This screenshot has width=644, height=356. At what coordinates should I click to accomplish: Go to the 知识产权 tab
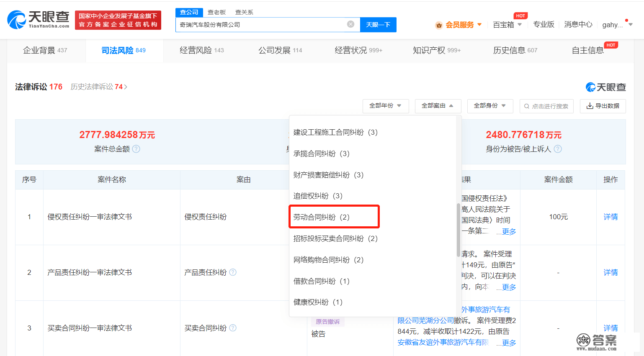tap(437, 50)
